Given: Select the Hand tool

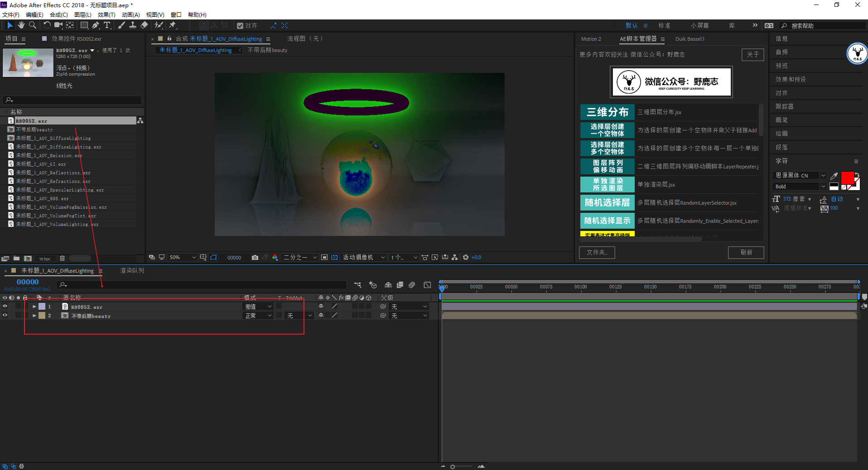Looking at the screenshot, I should tap(21, 25).
